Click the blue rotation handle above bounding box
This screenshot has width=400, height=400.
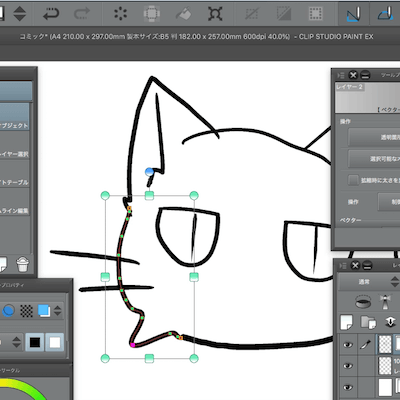tap(149, 172)
